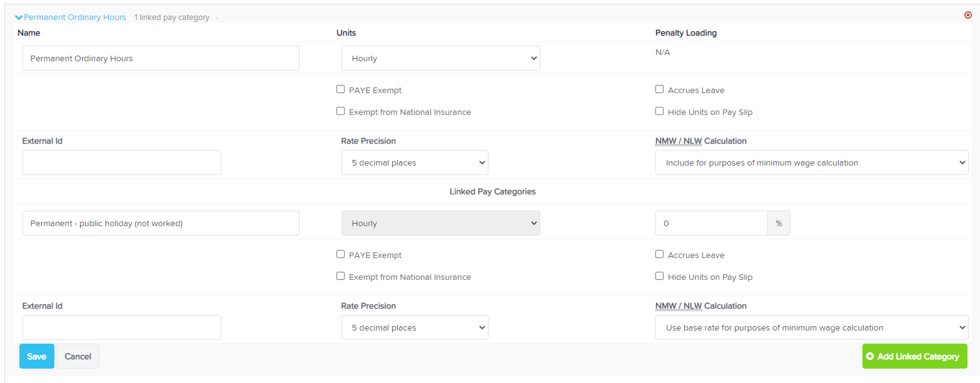Check Accrues Leave for the linked pay category

[659, 254]
